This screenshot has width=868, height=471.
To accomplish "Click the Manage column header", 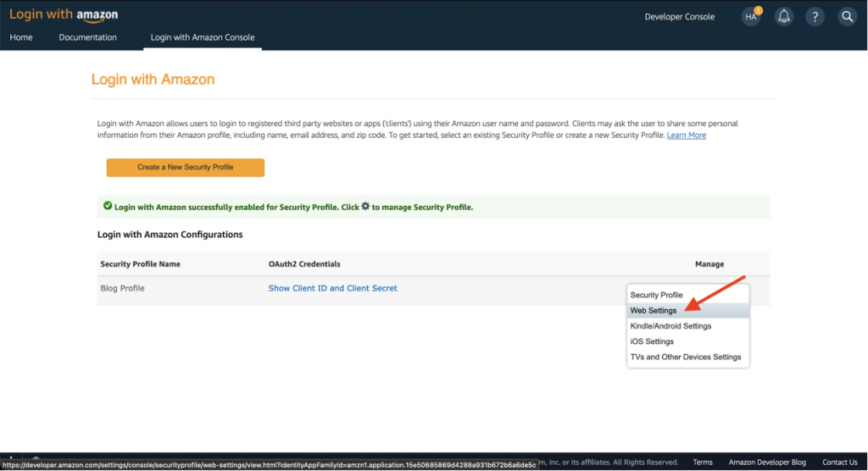I will (x=709, y=264).
